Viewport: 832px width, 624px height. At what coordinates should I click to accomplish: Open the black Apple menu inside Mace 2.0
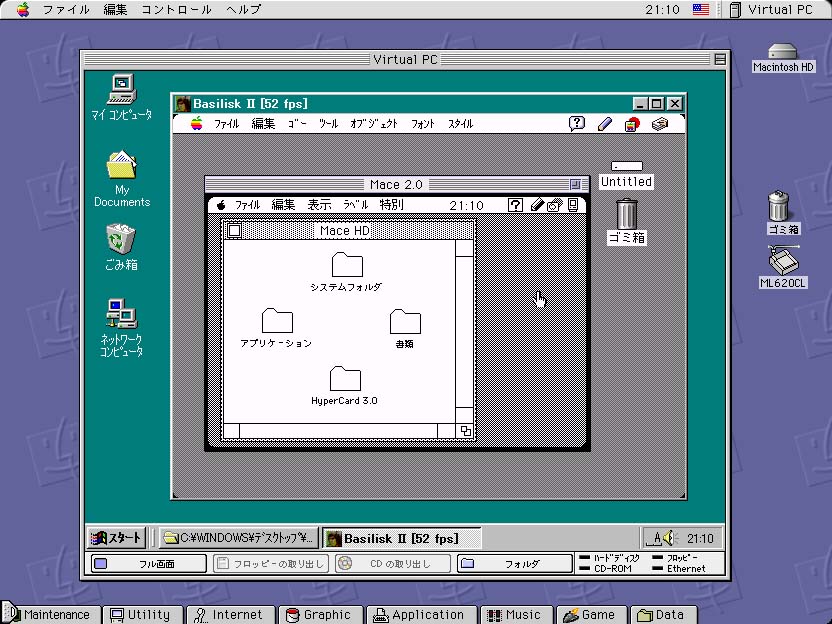tap(221, 205)
